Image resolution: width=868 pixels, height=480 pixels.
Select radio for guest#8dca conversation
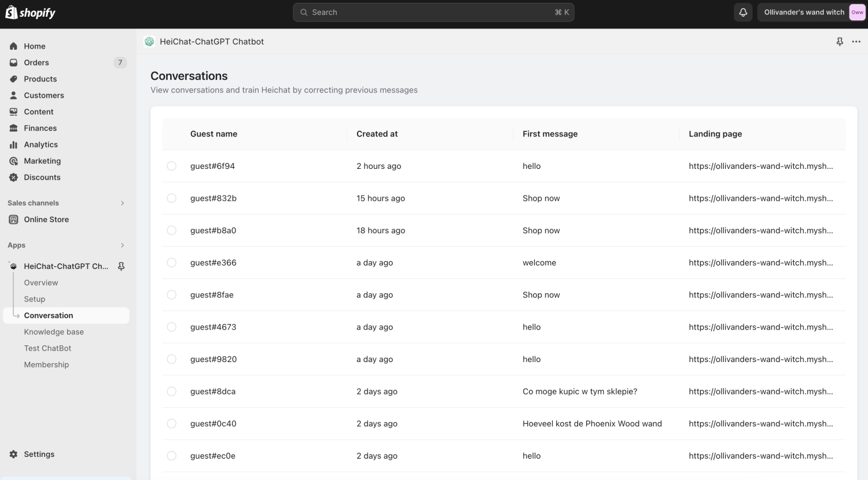click(172, 392)
